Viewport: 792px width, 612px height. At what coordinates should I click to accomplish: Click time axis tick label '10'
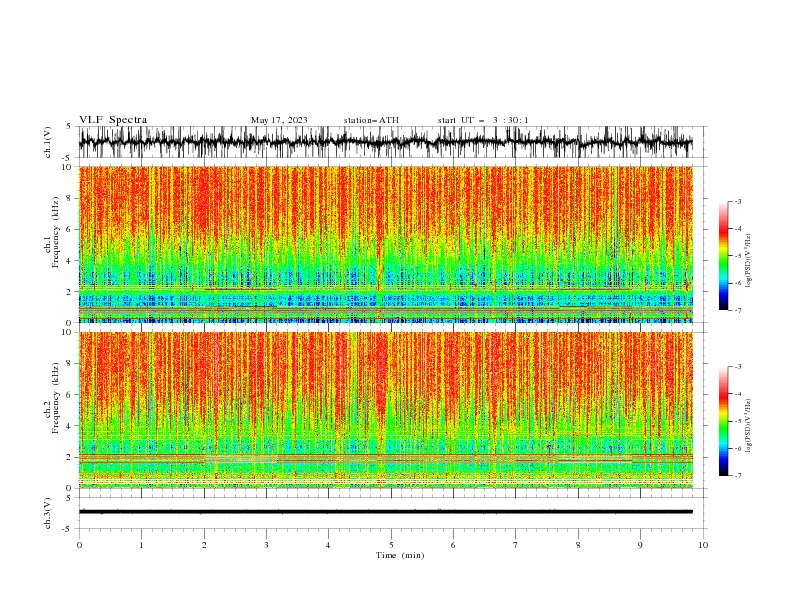pos(703,545)
